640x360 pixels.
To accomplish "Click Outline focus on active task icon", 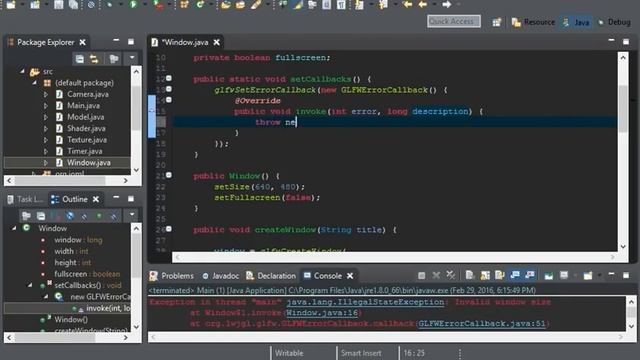I will [27, 216].
